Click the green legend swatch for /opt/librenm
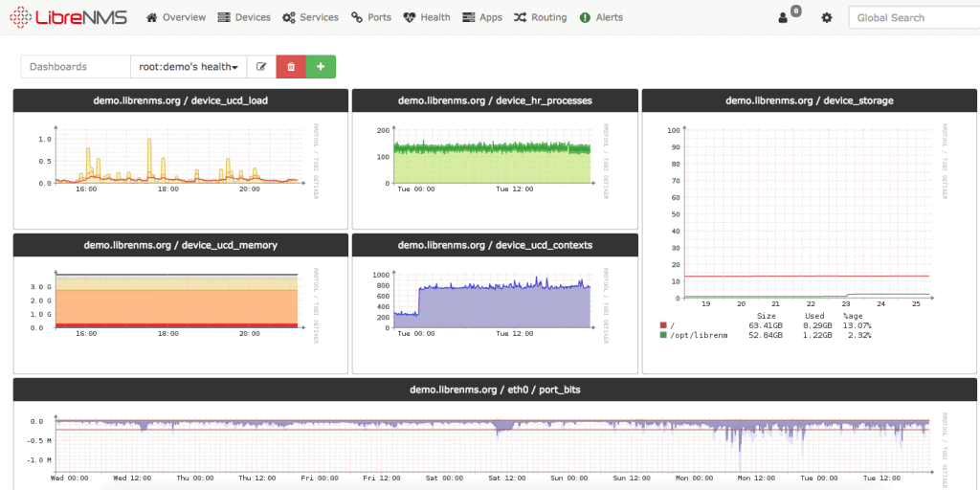Screen dimensions: 980x490 point(663,336)
